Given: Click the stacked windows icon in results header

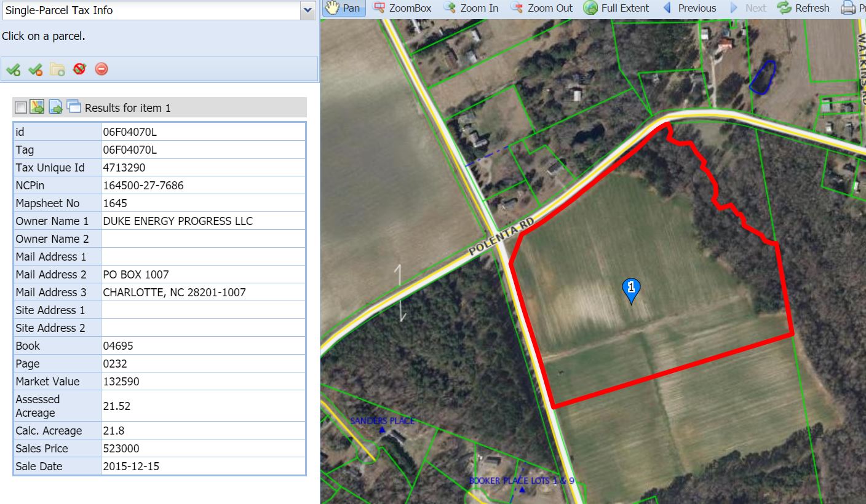Looking at the screenshot, I should click(x=74, y=107).
